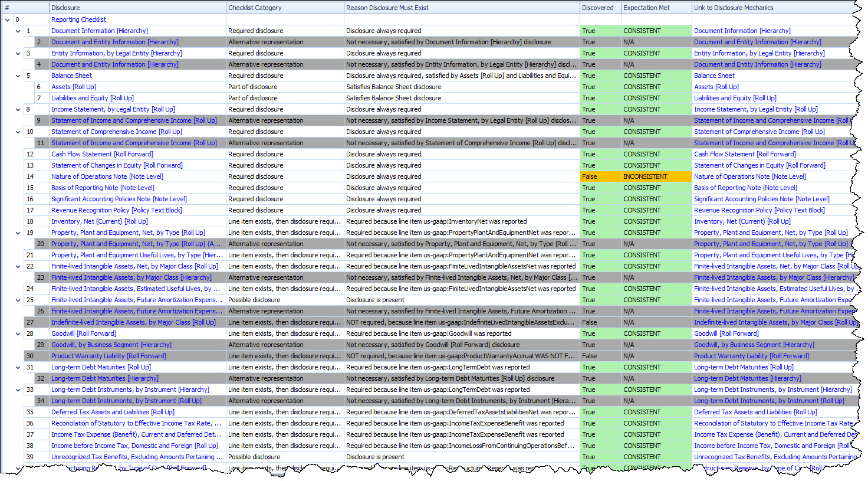Viewport: 868px width, 481px height.
Task: Select the InventoryNet reason cell in row 18
Action: click(462, 221)
